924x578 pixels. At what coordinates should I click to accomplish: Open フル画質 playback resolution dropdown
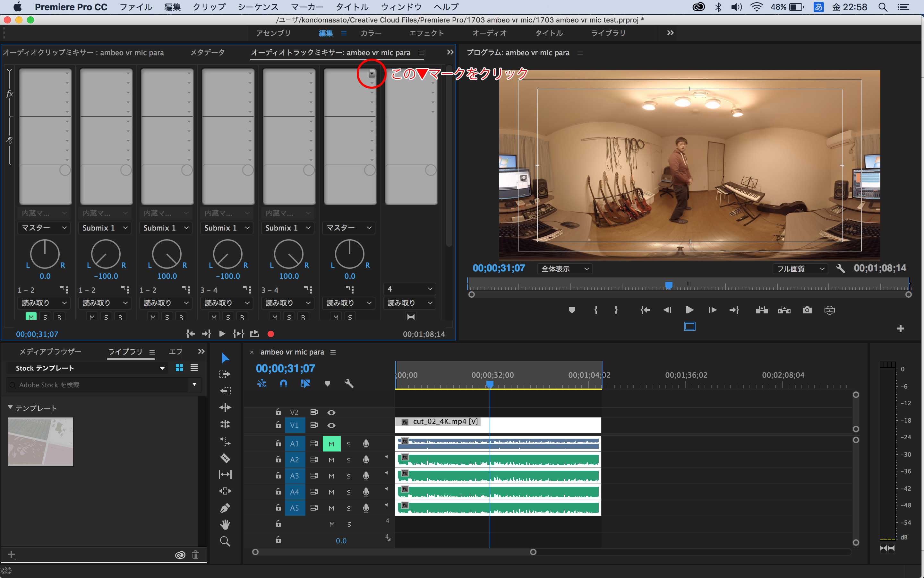[800, 269]
